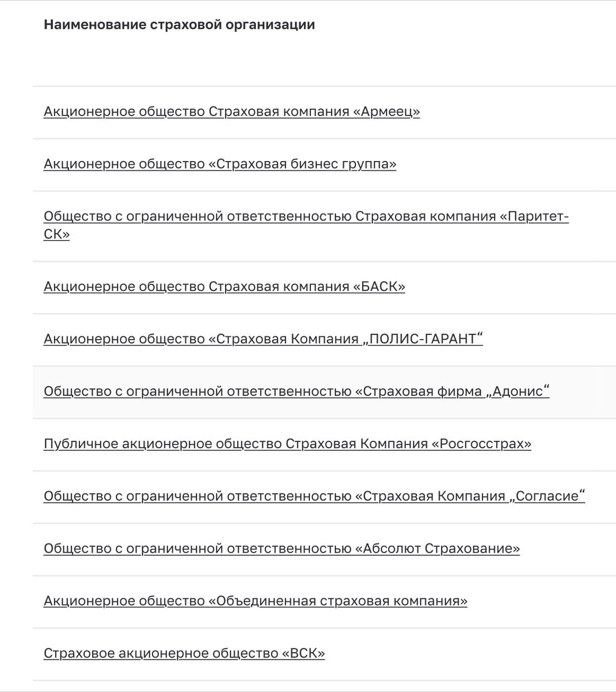Image resolution: width=616 pixels, height=692 pixels.
Task: Select the table row containing Армеец
Action: (x=324, y=112)
